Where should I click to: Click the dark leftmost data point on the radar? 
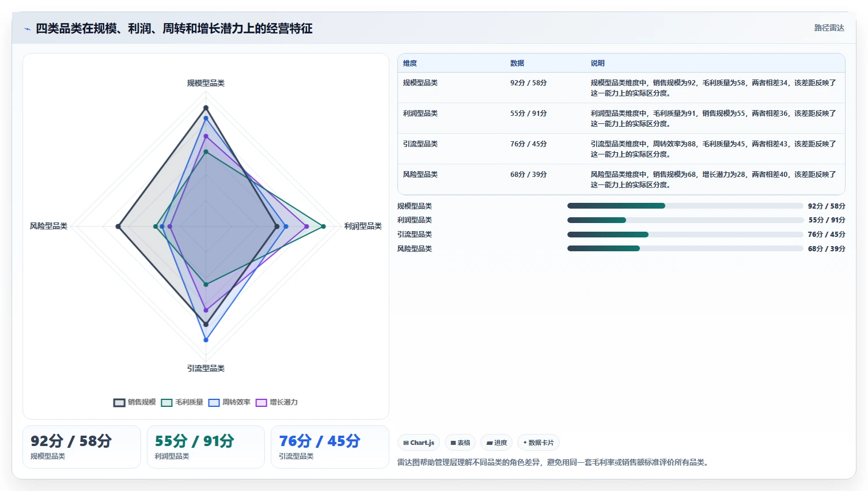tap(118, 226)
